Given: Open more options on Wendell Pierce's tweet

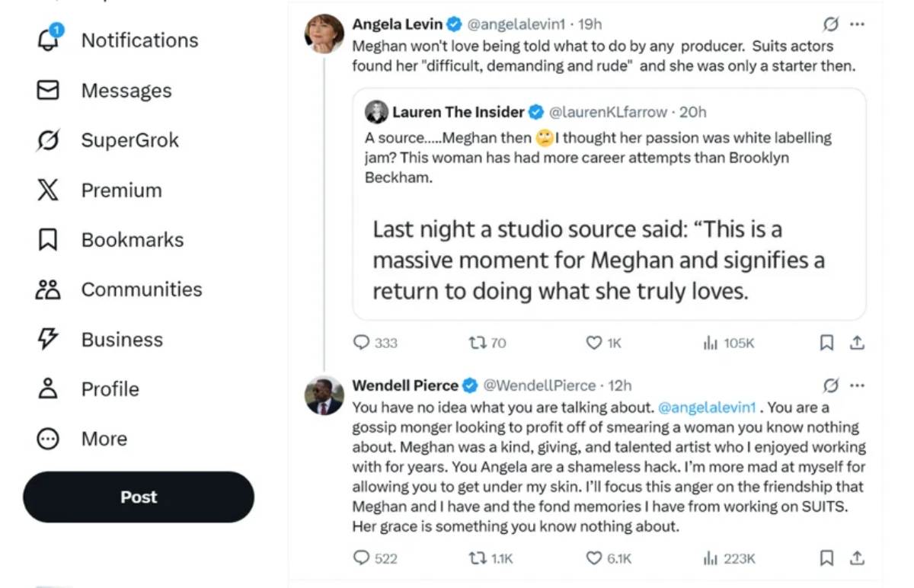Looking at the screenshot, I should (857, 385).
